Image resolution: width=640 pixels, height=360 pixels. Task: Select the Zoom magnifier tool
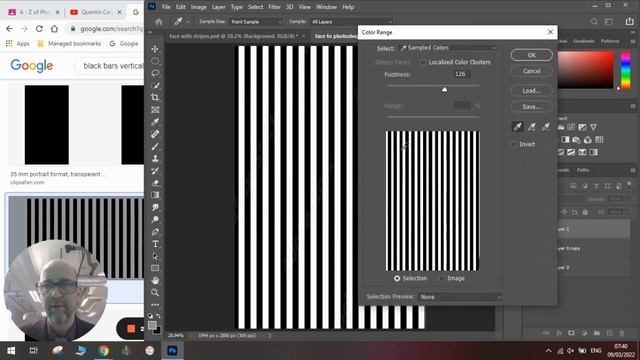point(155,293)
